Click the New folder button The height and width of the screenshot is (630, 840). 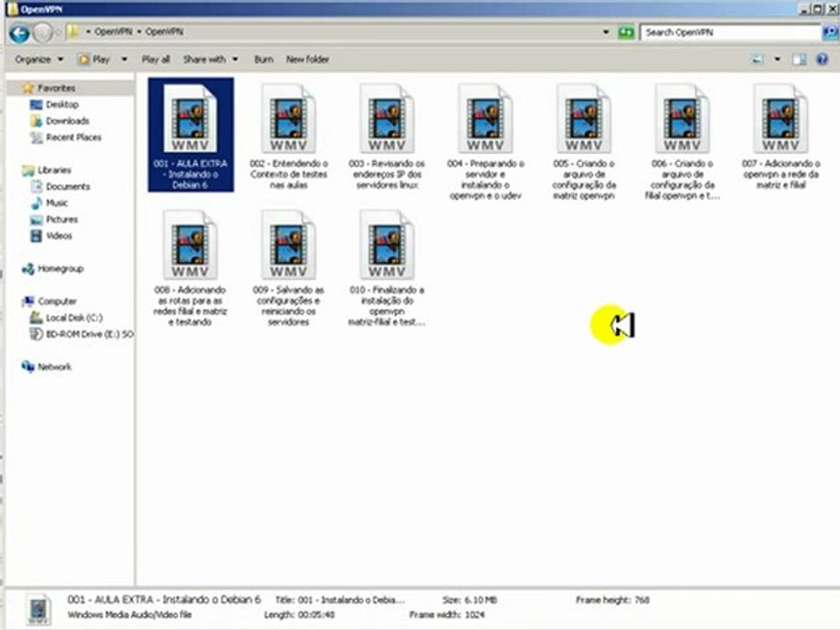[x=307, y=59]
